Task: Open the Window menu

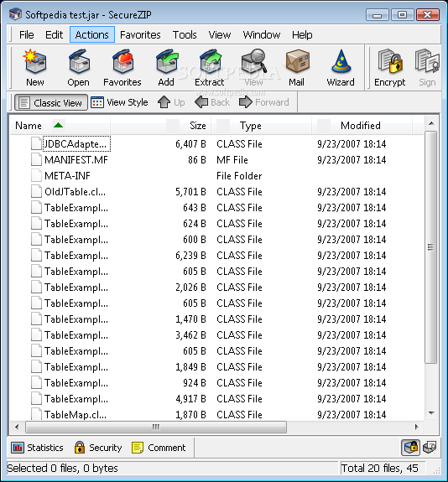Action: tap(262, 34)
